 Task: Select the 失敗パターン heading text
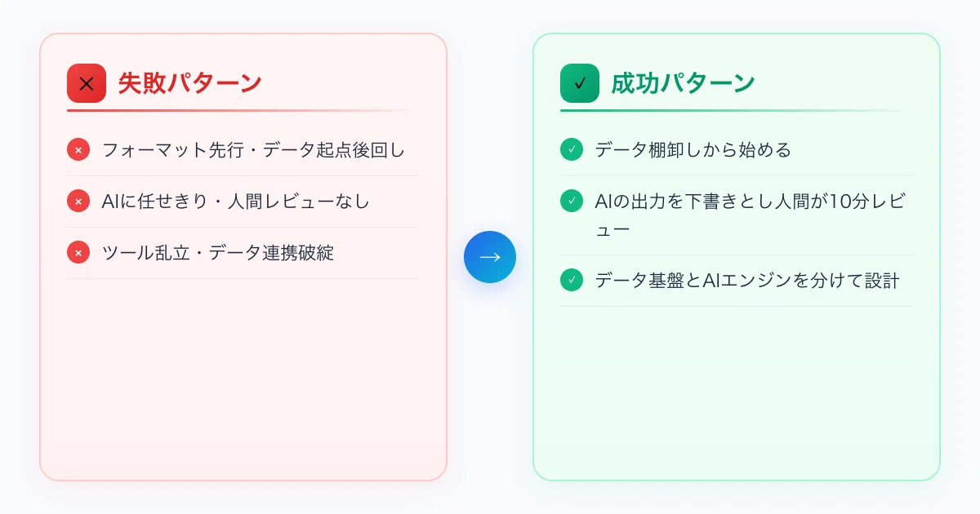coord(189,83)
